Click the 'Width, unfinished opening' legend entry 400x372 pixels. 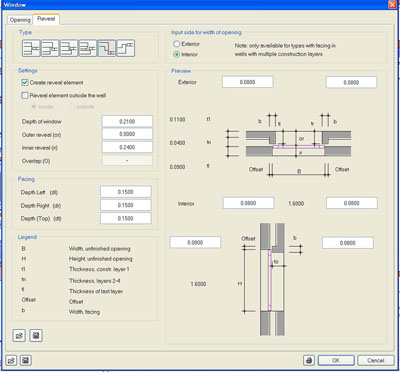click(x=99, y=249)
